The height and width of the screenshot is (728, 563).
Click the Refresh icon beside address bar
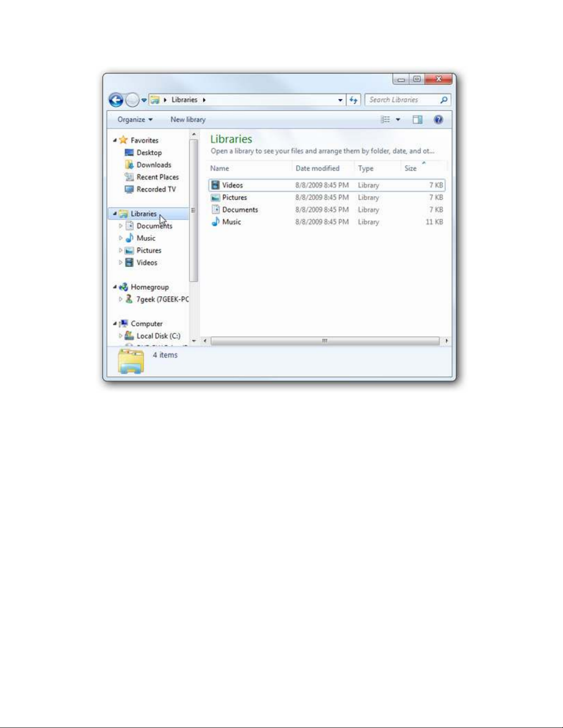point(353,100)
